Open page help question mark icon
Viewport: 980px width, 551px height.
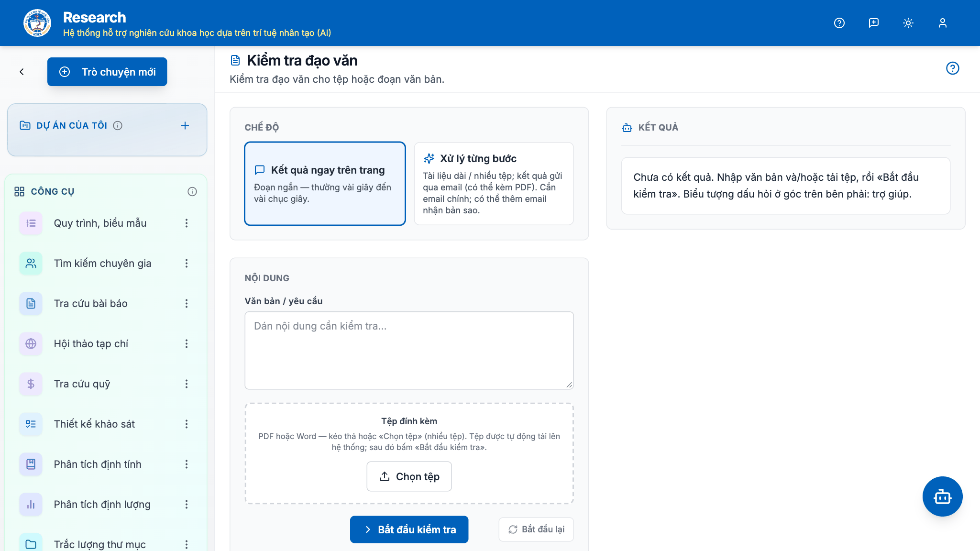[x=953, y=68]
